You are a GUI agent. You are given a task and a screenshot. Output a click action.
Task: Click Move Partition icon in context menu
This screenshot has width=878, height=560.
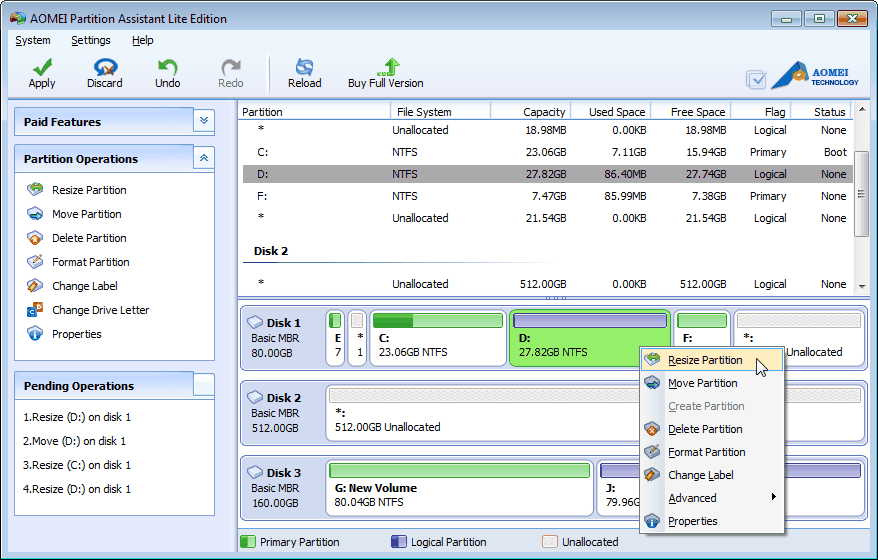652,382
